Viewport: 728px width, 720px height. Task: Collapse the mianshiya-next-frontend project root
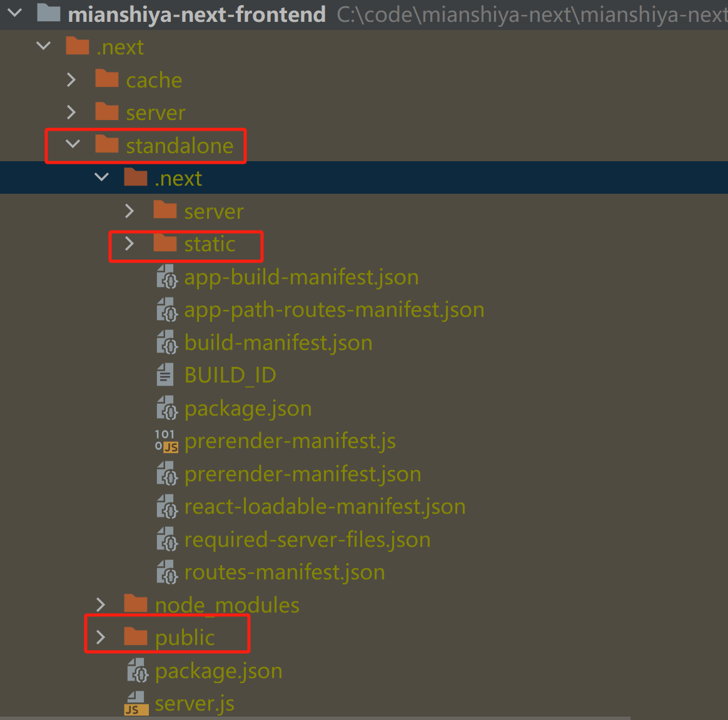(x=15, y=13)
